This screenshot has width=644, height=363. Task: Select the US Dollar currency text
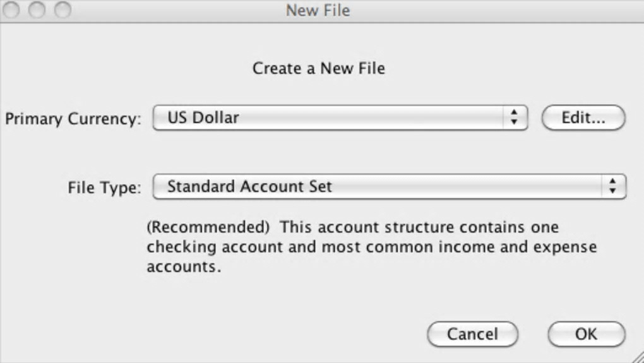[x=203, y=117]
